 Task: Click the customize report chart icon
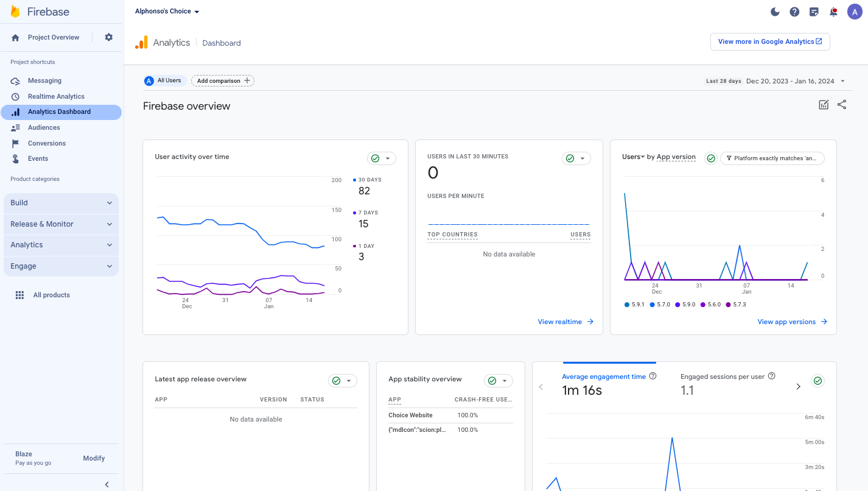pyautogui.click(x=824, y=105)
